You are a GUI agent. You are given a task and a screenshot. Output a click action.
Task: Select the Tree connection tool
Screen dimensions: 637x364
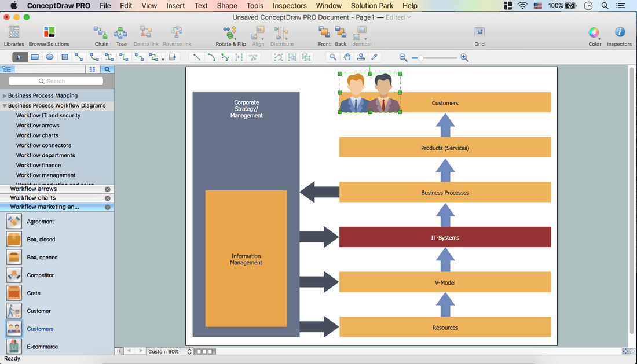121,32
